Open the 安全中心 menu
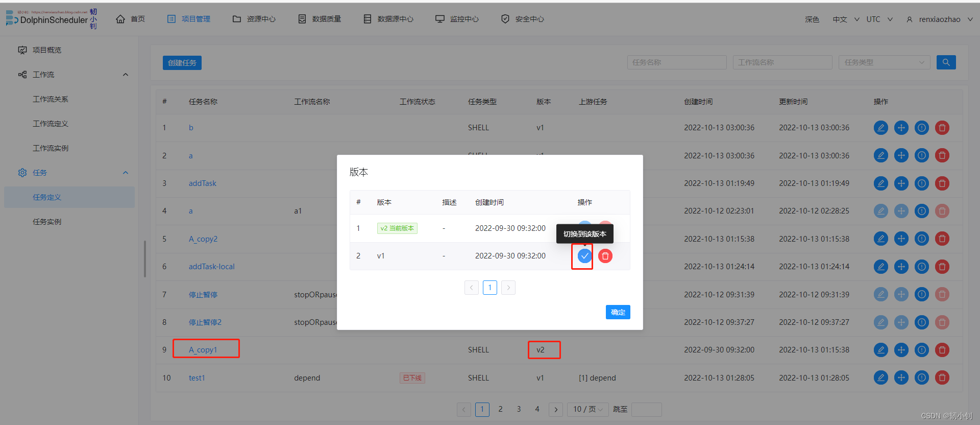 (x=523, y=19)
